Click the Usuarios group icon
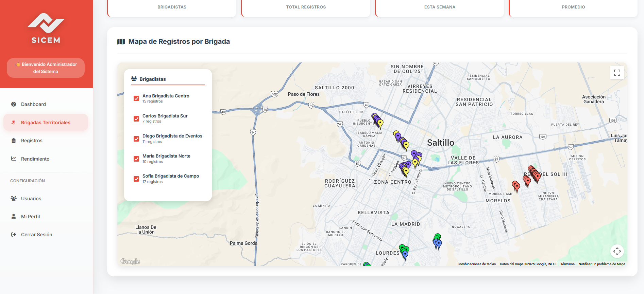Screen dimensions: 644x294 14,198
